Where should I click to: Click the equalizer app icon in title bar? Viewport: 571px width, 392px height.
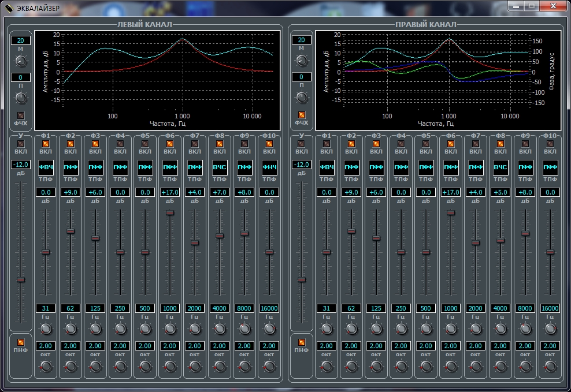(9, 7)
